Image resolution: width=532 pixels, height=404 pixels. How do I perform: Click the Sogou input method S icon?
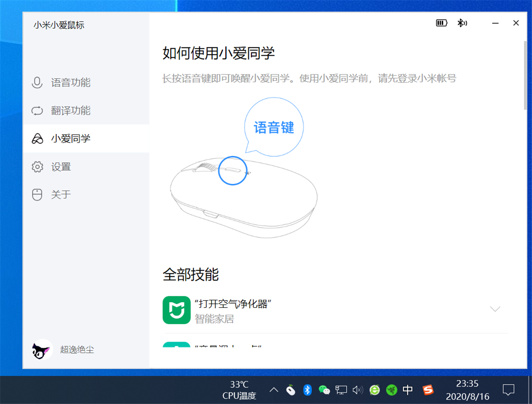[428, 390]
